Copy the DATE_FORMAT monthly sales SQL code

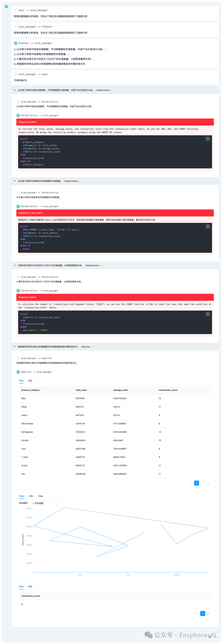(208, 227)
